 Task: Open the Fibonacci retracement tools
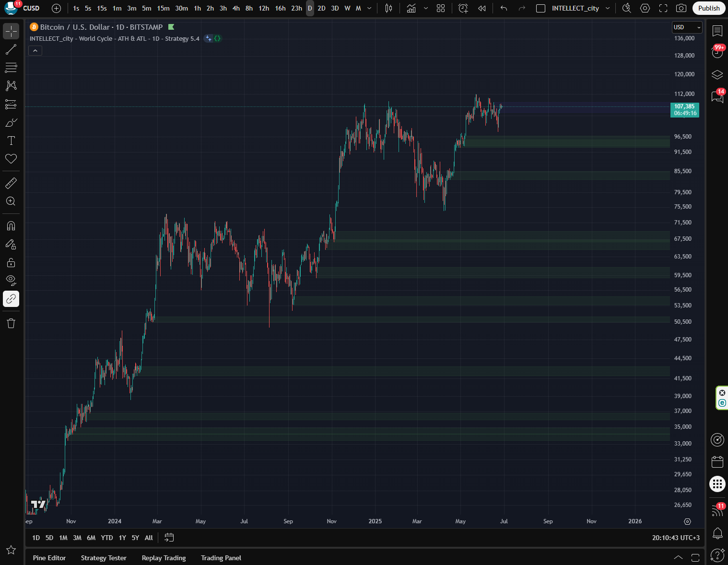point(11,68)
